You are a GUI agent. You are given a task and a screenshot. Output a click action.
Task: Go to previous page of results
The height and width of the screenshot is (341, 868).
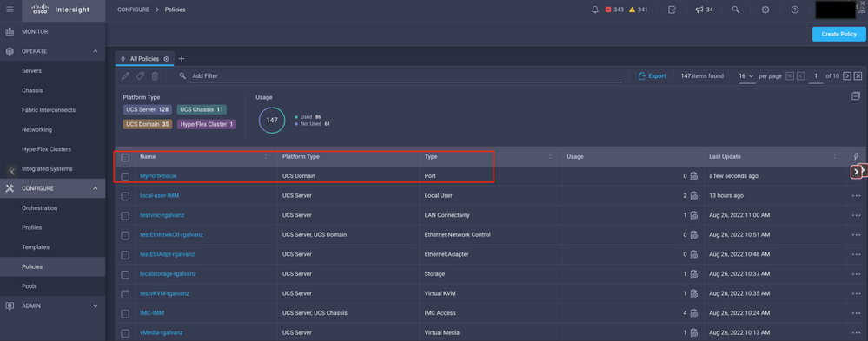(800, 75)
